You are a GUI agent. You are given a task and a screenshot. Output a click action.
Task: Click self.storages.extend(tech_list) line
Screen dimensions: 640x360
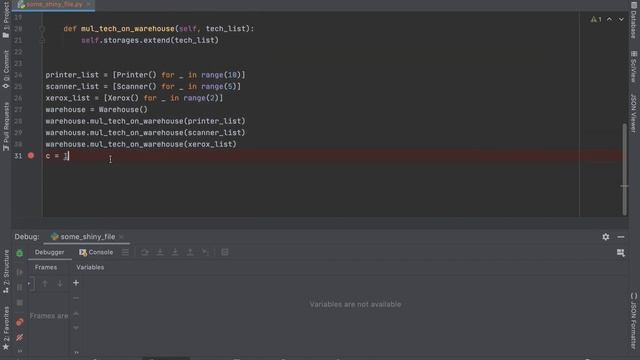click(x=150, y=40)
